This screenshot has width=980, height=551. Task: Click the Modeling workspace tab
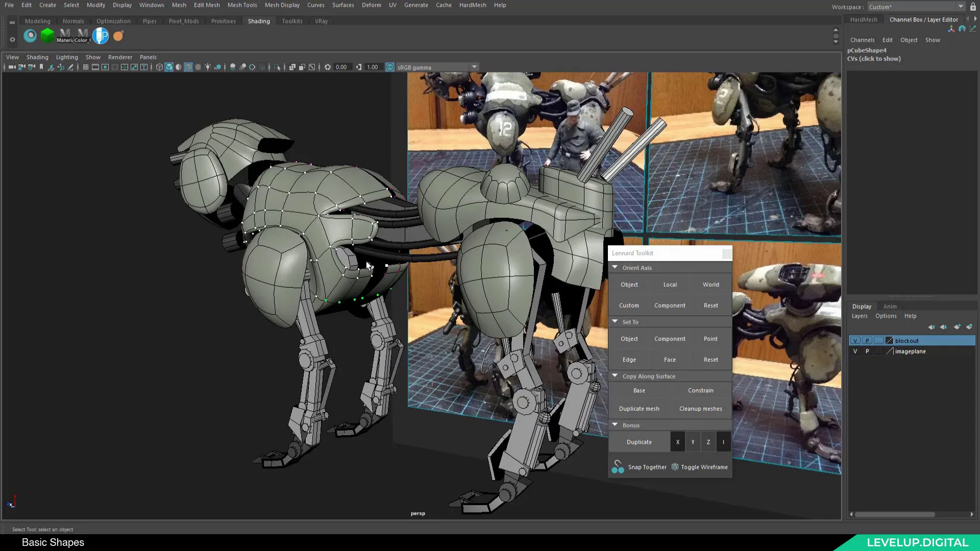(x=38, y=21)
